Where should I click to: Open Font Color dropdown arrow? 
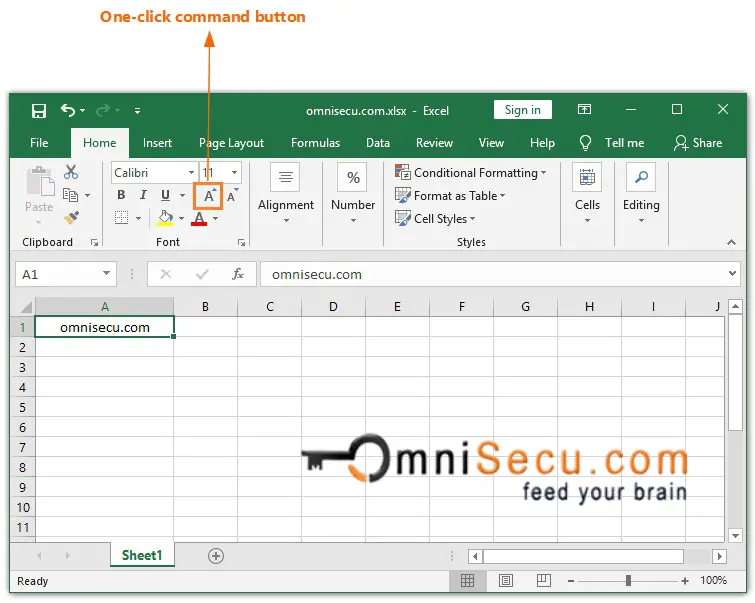pyautogui.click(x=216, y=219)
